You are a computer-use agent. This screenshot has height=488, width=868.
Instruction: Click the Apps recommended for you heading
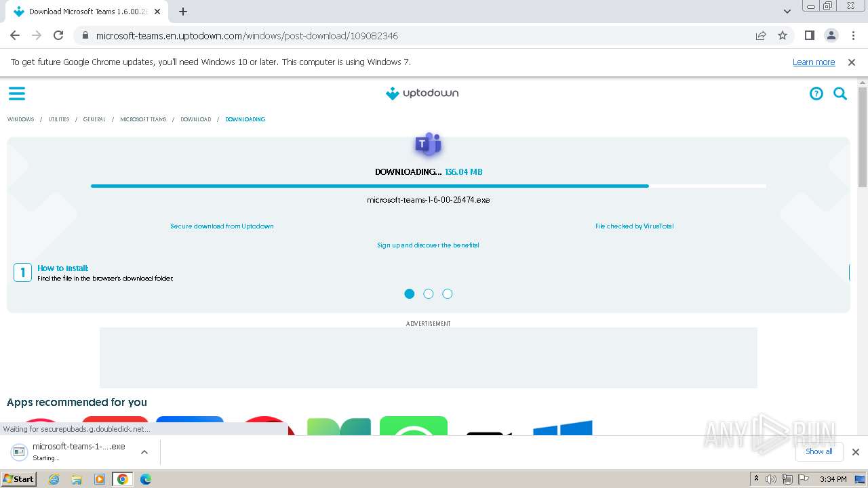[77, 403]
